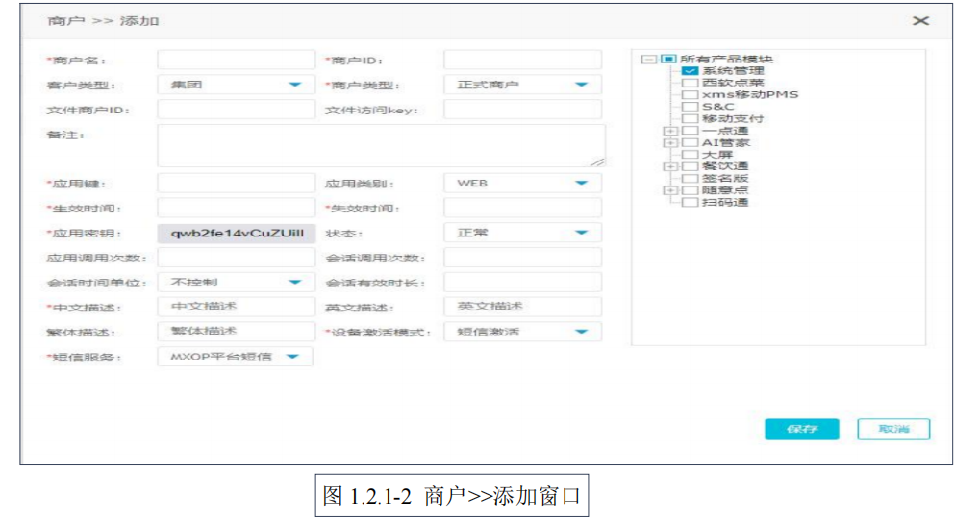Screen dimensions: 980x521
Task: Expand the 随意点 tree node
Action: pyautogui.click(x=670, y=190)
